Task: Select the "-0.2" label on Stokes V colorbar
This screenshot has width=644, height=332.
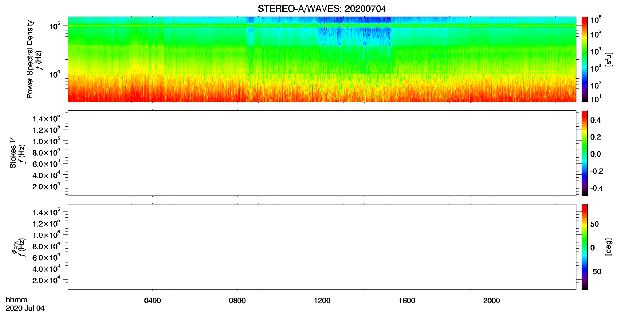Action: 597,171
